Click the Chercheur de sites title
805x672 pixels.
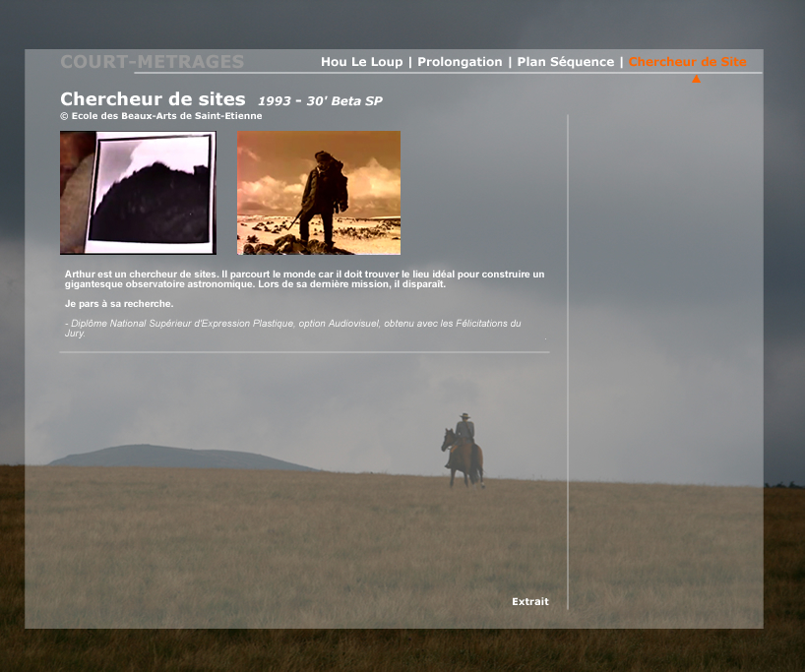[153, 99]
